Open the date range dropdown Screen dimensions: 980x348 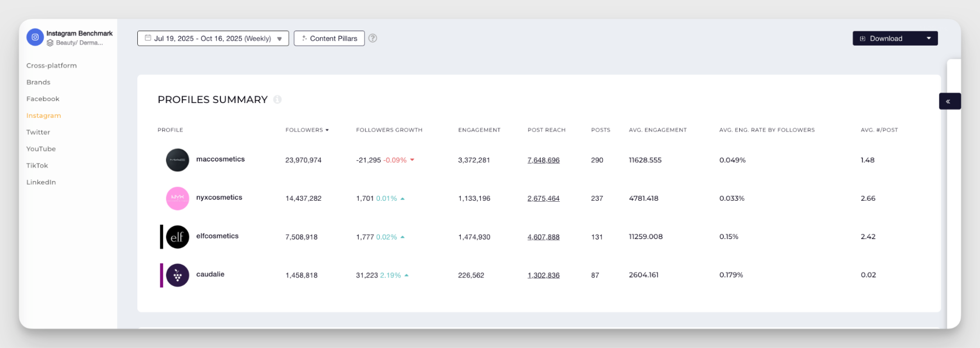213,38
